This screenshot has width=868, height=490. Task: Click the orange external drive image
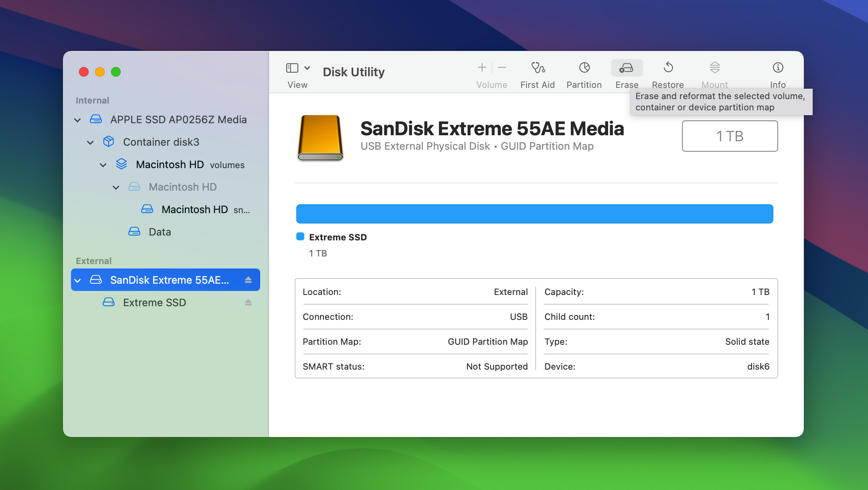[x=320, y=138]
